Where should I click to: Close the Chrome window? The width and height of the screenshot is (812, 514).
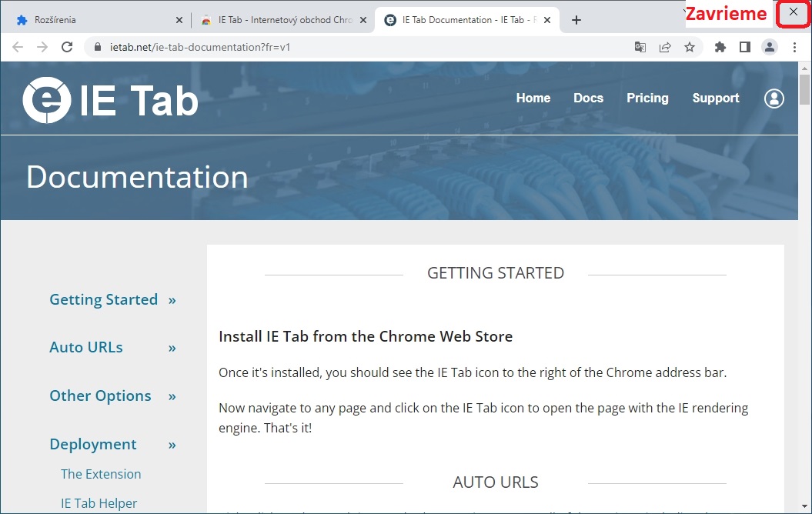click(793, 12)
